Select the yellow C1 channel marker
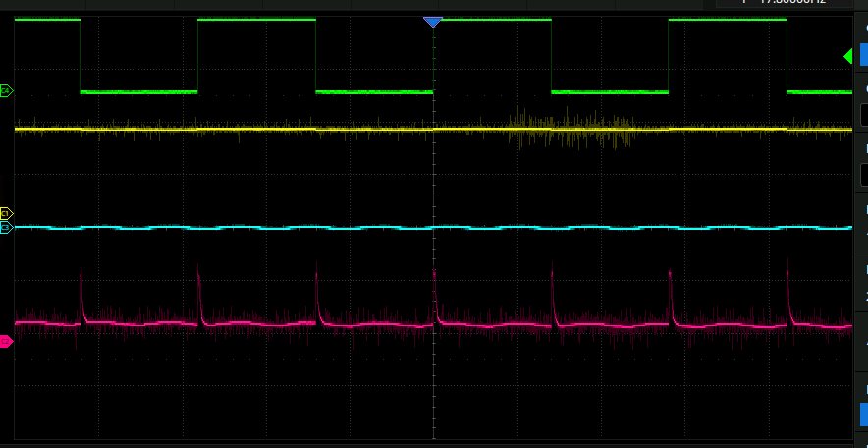This screenshot has height=448, width=868. 6,213
